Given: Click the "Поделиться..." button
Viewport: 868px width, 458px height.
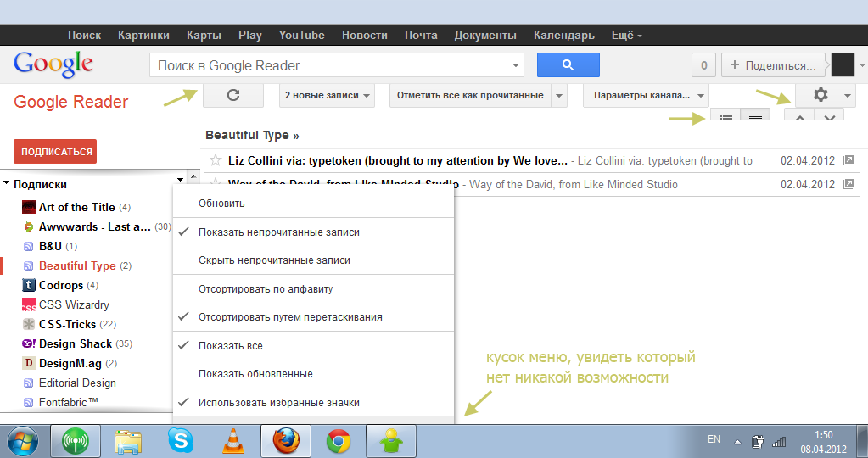Looking at the screenshot, I should [x=773, y=64].
